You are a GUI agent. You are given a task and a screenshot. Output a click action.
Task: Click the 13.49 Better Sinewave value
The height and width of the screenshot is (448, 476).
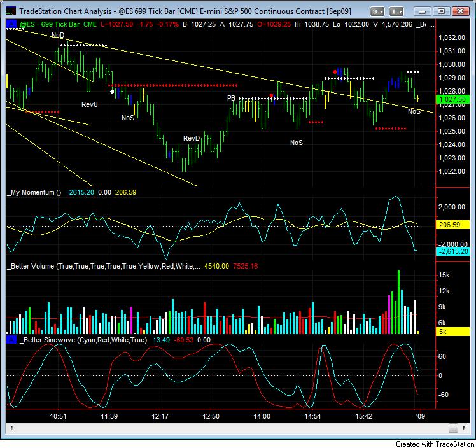coord(161,340)
